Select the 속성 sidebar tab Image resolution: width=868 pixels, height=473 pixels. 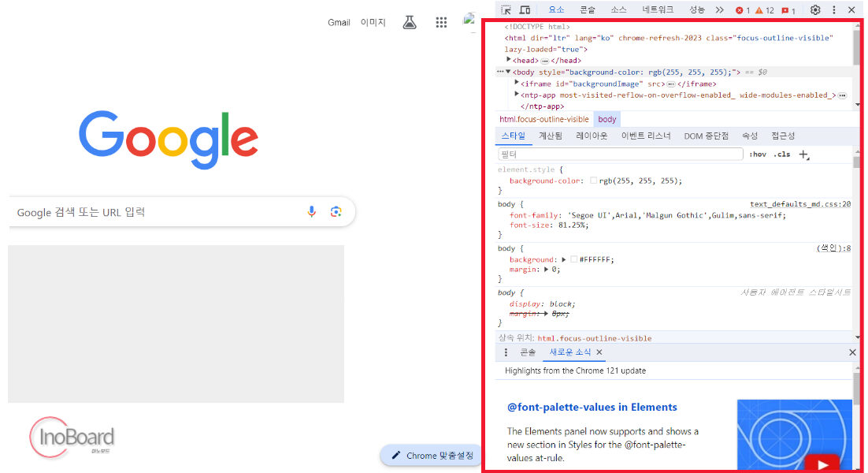(750, 136)
